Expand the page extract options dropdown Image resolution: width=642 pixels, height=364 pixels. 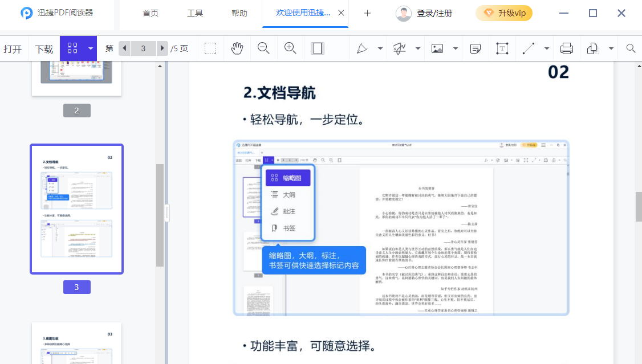[611, 48]
